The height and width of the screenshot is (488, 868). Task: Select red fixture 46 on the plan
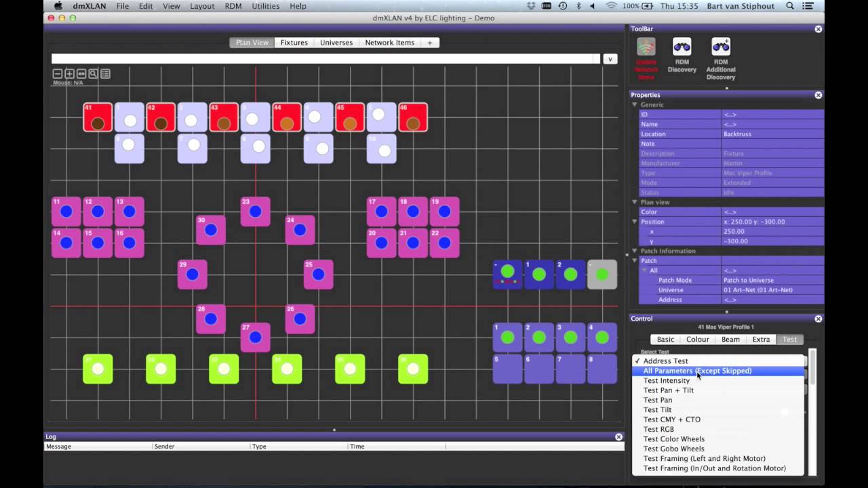pos(413,117)
